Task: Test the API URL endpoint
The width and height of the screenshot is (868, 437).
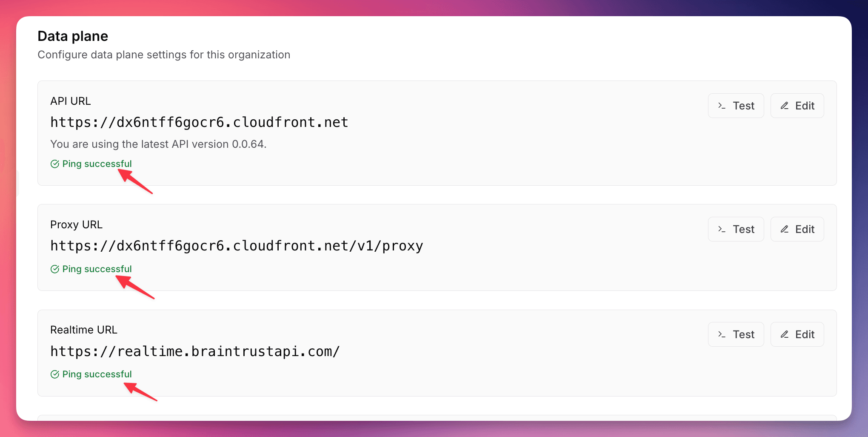Action: (x=736, y=105)
